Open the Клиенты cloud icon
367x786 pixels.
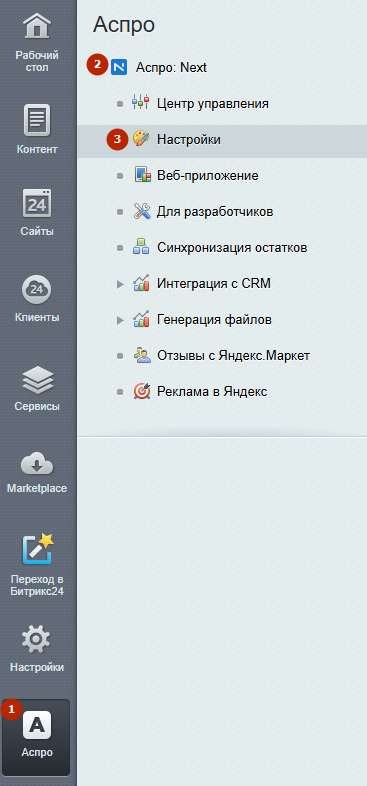point(37,289)
